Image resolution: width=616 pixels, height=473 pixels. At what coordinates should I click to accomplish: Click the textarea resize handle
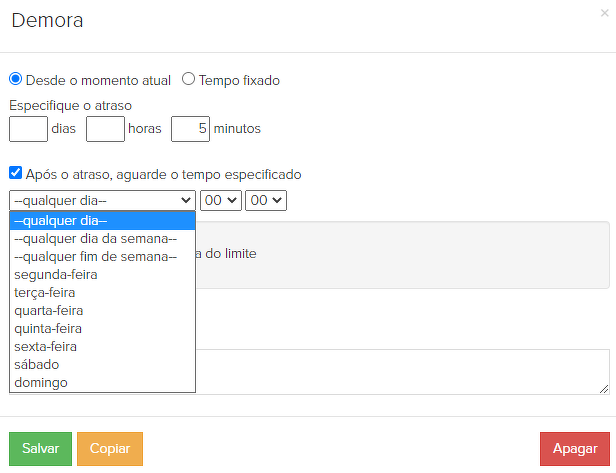click(604, 388)
